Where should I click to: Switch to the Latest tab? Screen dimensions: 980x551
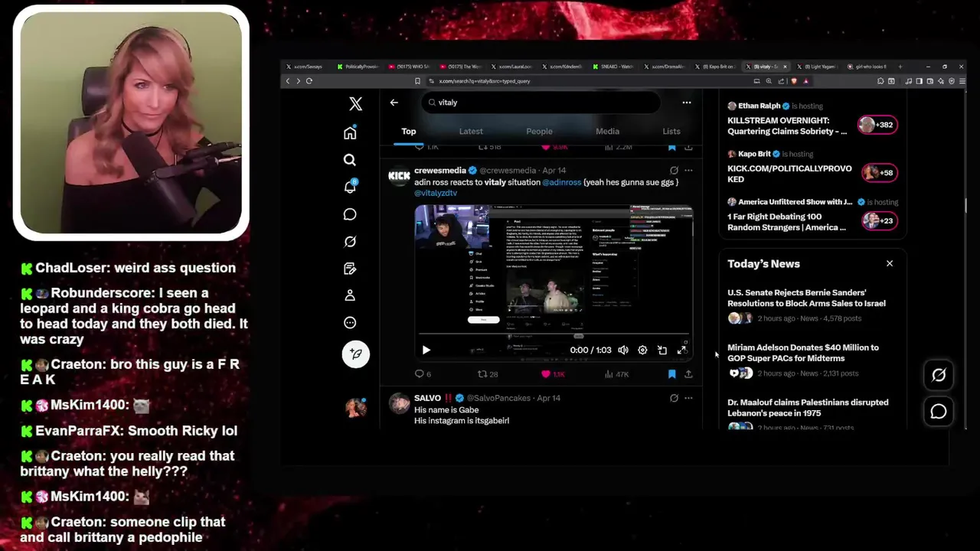point(471,132)
